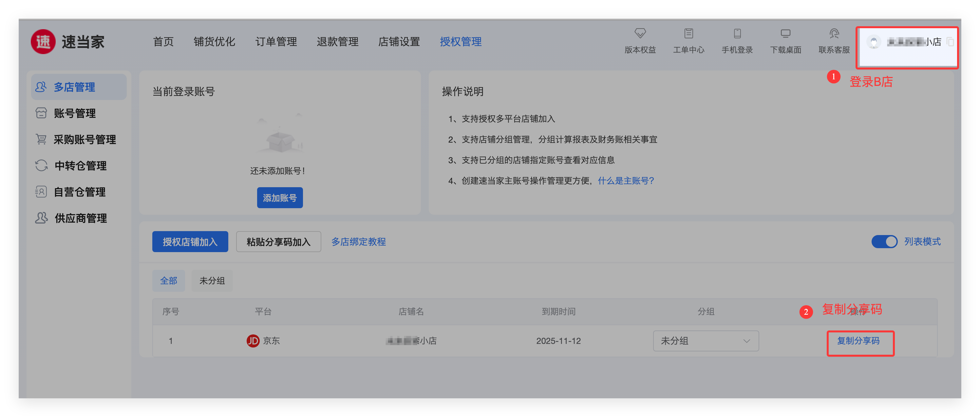
Task: Click the 速当家 red logo
Action: pyautogui.click(x=43, y=42)
